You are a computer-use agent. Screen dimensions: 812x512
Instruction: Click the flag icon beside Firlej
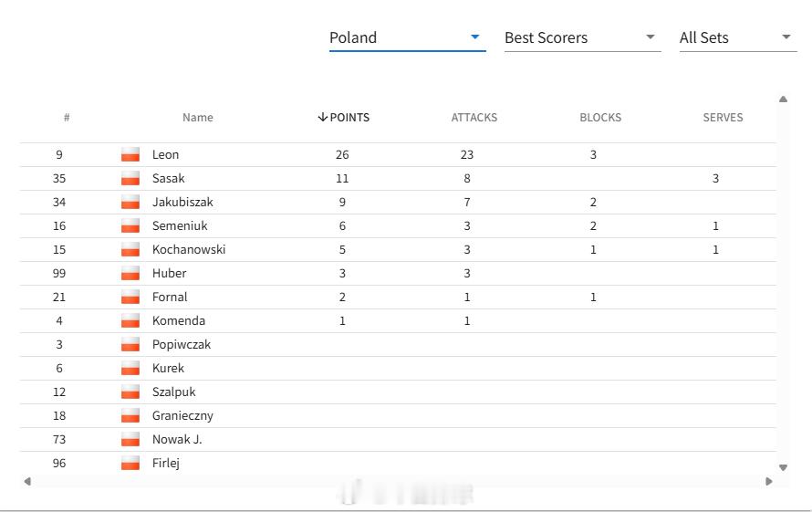[130, 463]
